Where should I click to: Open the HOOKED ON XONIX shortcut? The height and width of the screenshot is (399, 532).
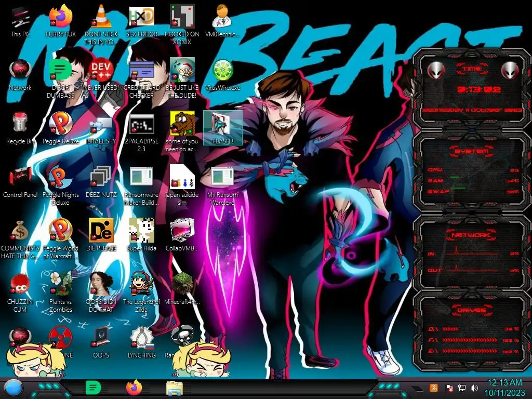[x=182, y=24]
